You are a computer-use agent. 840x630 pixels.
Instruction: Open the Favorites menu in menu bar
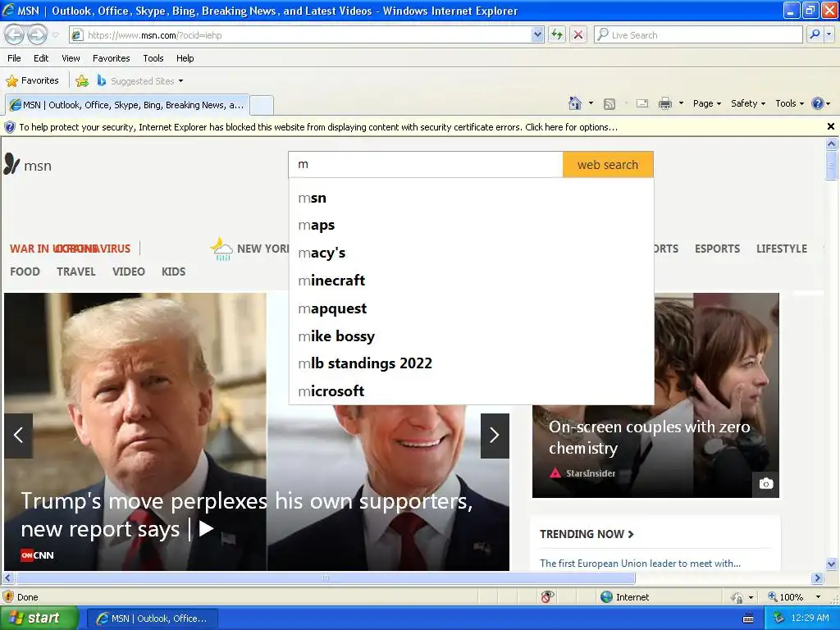click(112, 58)
